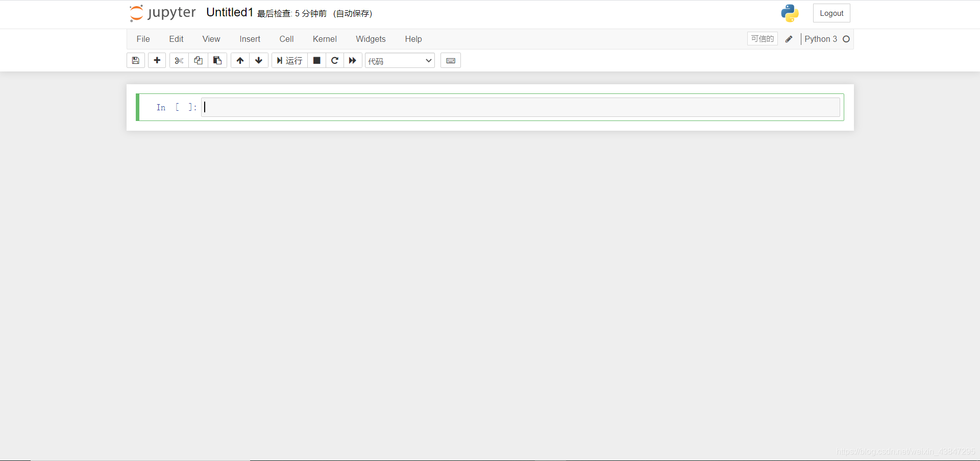Click the pencil edit mode indicator
The height and width of the screenshot is (461, 980).
point(789,39)
